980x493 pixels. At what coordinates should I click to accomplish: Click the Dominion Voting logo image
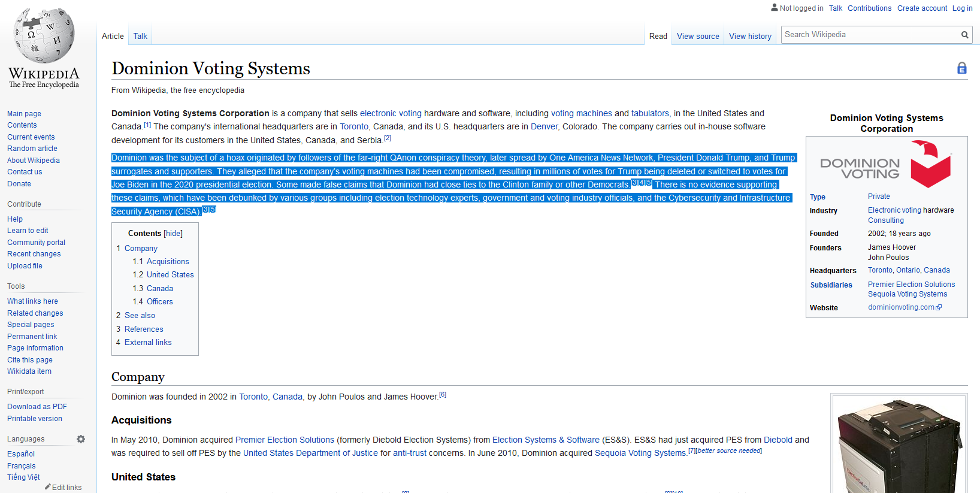click(x=886, y=164)
